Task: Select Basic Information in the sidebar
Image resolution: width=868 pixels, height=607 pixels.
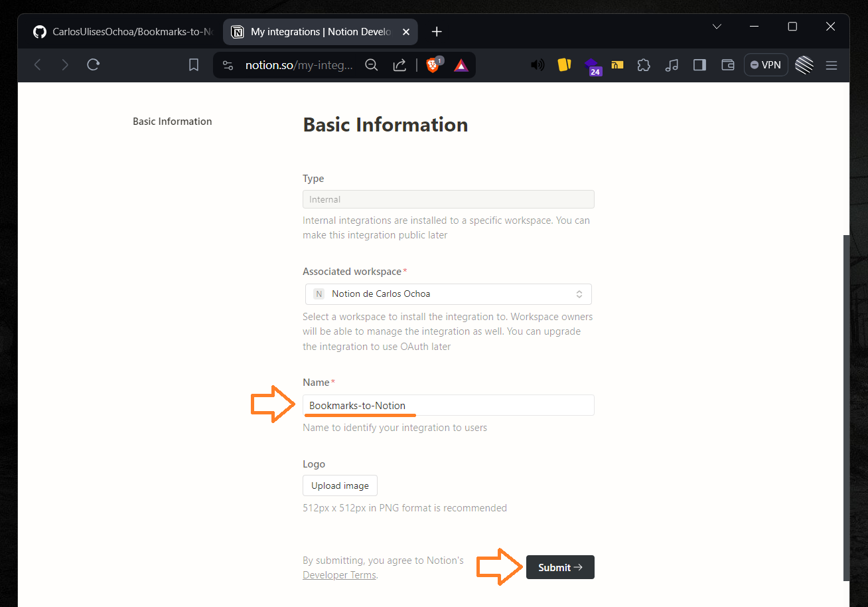Action: click(173, 122)
